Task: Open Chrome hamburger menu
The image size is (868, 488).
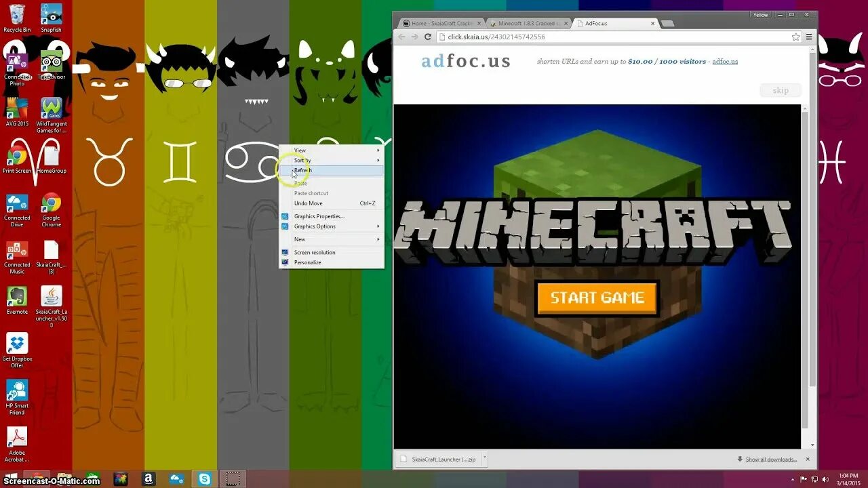Action: 809,37
